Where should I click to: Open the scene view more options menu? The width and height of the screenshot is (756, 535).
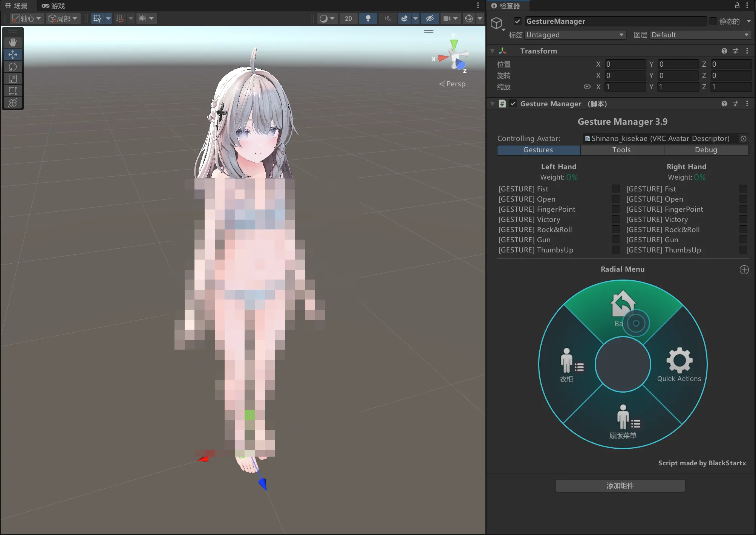[x=478, y=5]
